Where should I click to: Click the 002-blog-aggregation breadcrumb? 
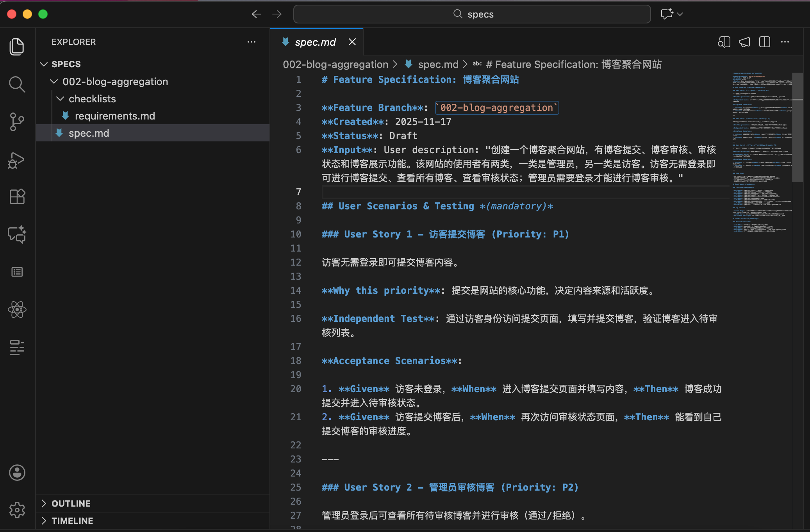coord(335,64)
